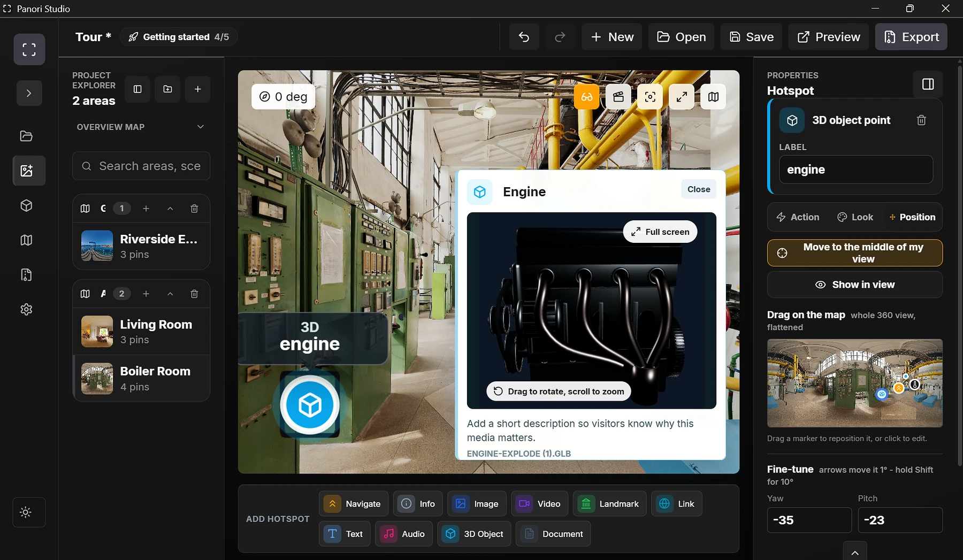Click the redo arrow in the toolbar
The height and width of the screenshot is (560, 963).
pyautogui.click(x=560, y=37)
